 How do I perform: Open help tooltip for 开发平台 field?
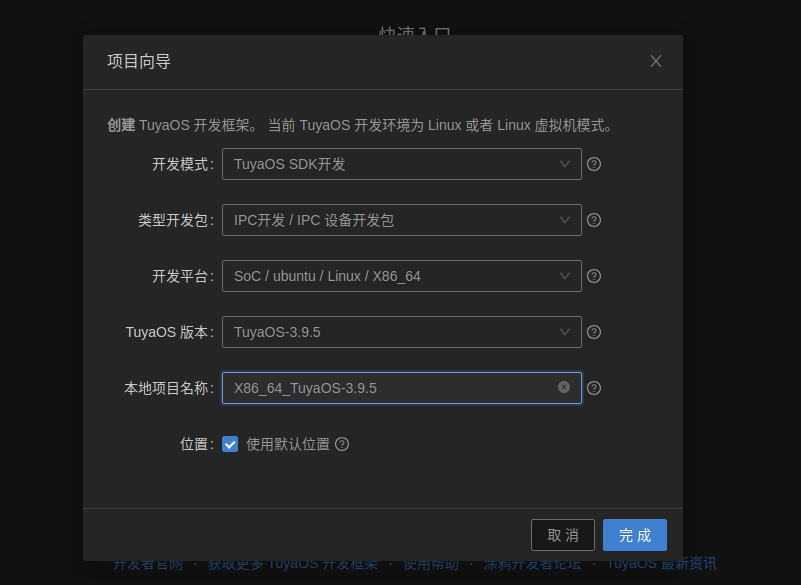click(594, 276)
